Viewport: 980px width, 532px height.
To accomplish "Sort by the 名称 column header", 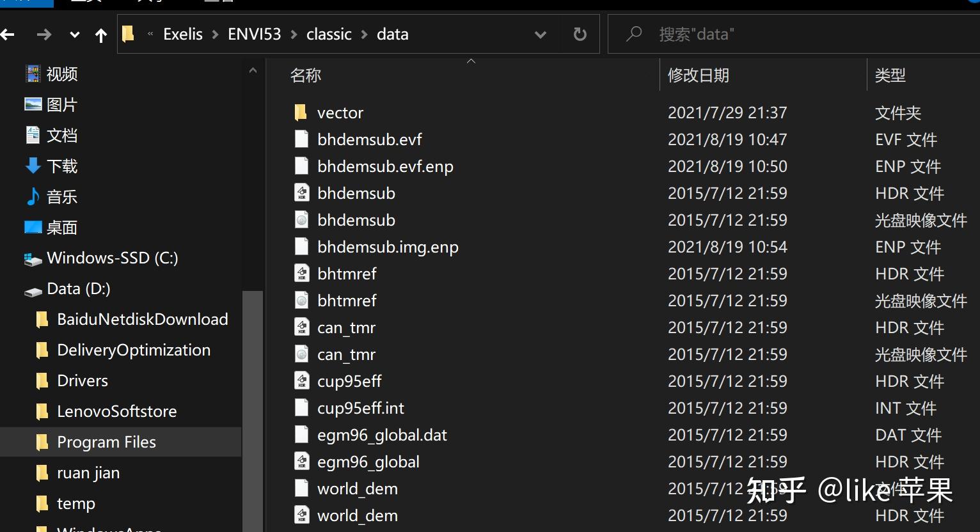I will point(306,75).
